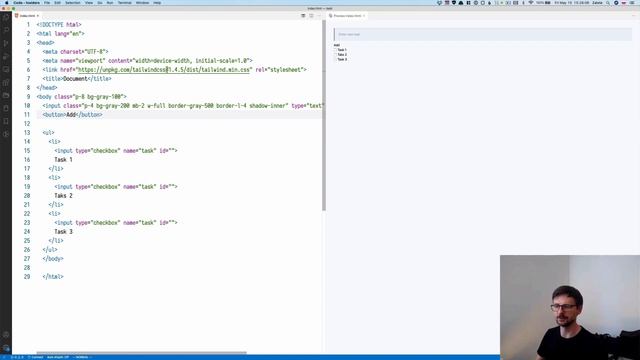Click the 'Document' title text in line 7
Screen dimensions: 640x360
75,79
